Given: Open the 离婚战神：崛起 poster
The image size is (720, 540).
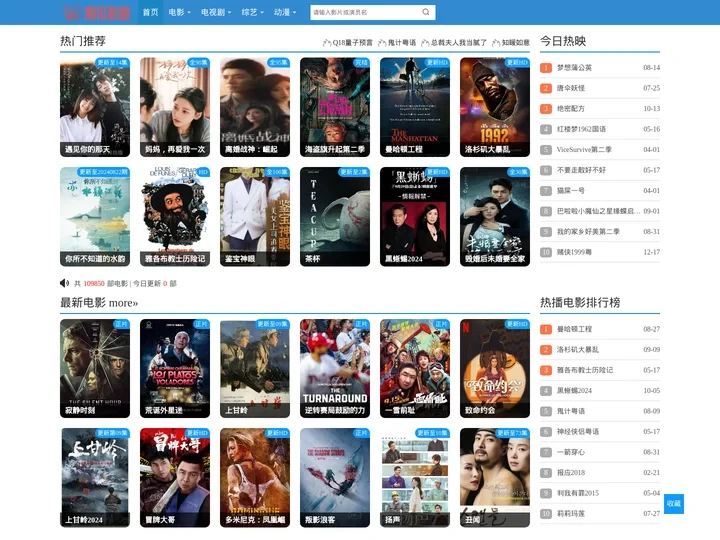Looking at the screenshot, I should pos(255,107).
